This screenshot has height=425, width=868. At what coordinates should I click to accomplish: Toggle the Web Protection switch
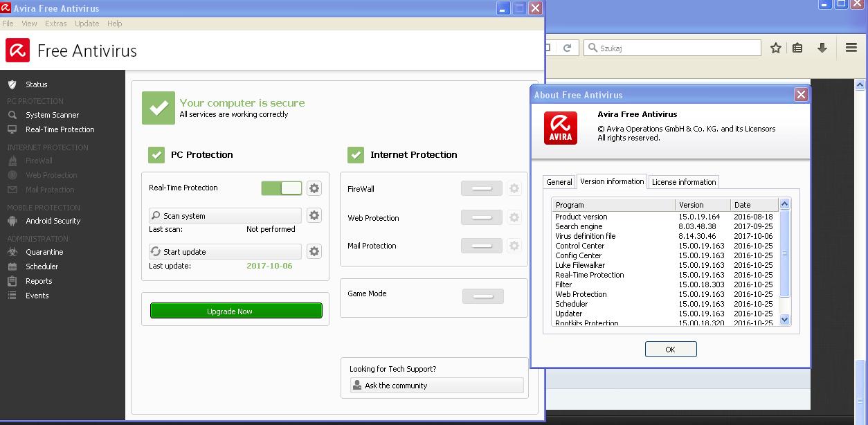click(x=482, y=217)
